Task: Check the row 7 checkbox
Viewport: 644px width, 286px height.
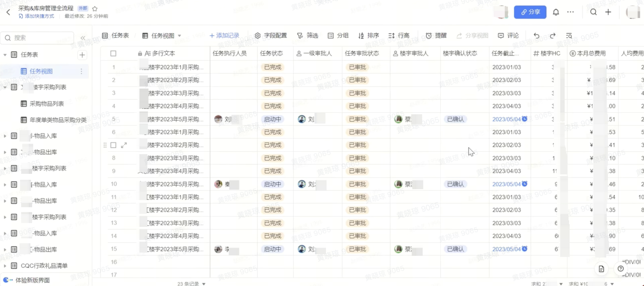Action: [x=113, y=145]
